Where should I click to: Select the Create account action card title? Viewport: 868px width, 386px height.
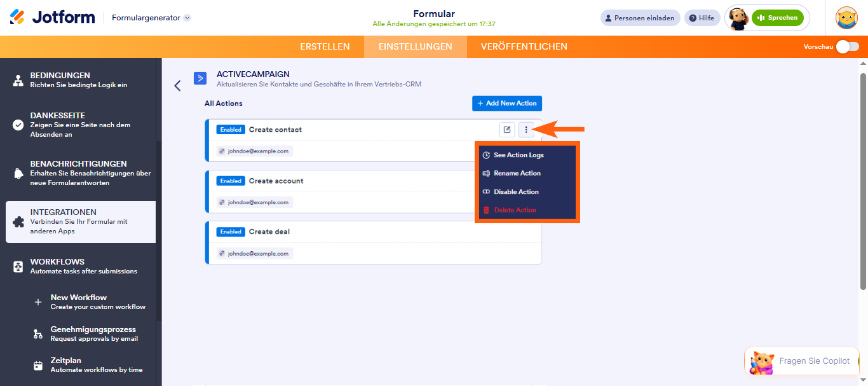pos(276,181)
